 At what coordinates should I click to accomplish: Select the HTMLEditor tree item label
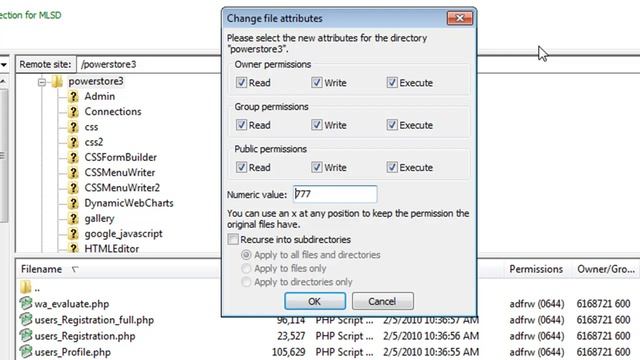click(x=111, y=249)
